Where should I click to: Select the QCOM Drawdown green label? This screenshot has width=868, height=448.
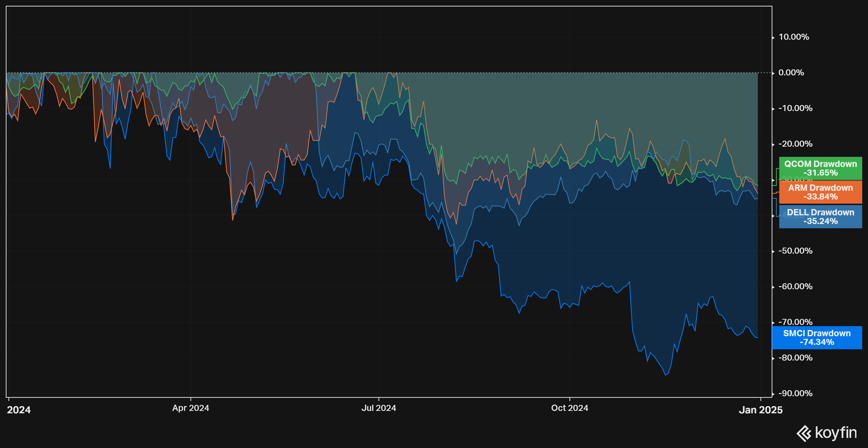[820, 168]
